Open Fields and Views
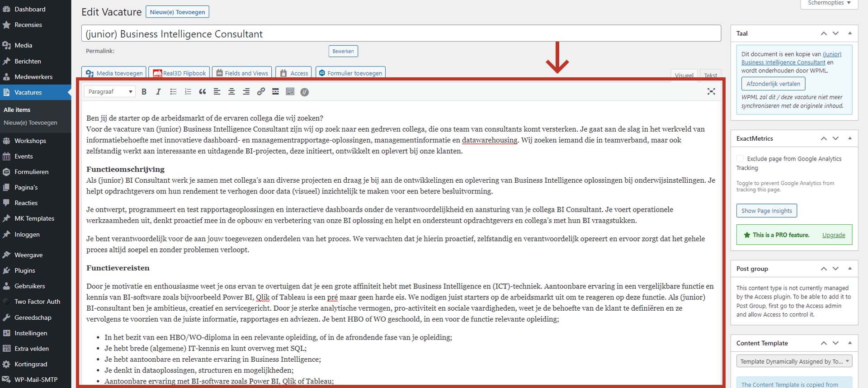Image resolution: width=868 pixels, height=388 pixels. (x=242, y=73)
